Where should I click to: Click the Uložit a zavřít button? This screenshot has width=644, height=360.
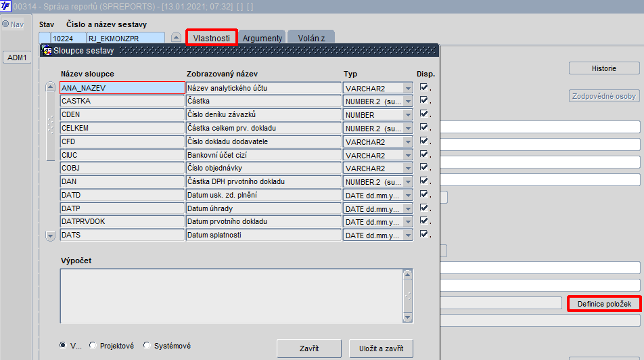(x=381, y=348)
